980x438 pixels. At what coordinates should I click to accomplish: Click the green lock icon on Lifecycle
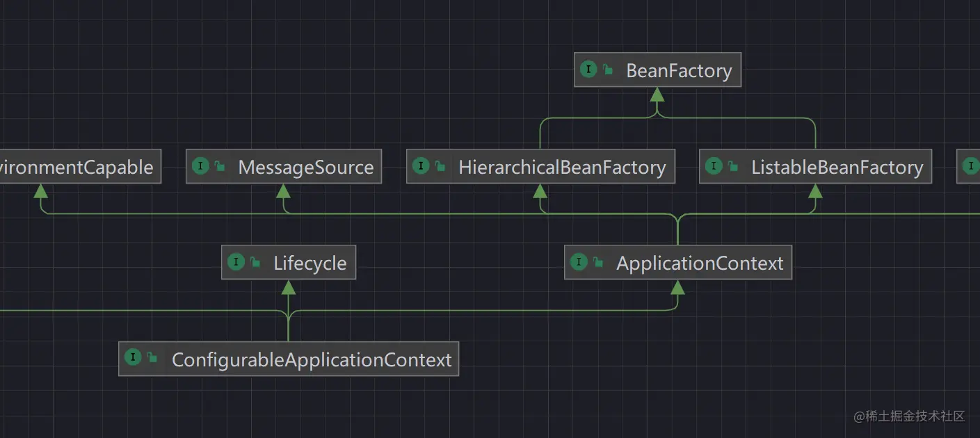tap(255, 263)
